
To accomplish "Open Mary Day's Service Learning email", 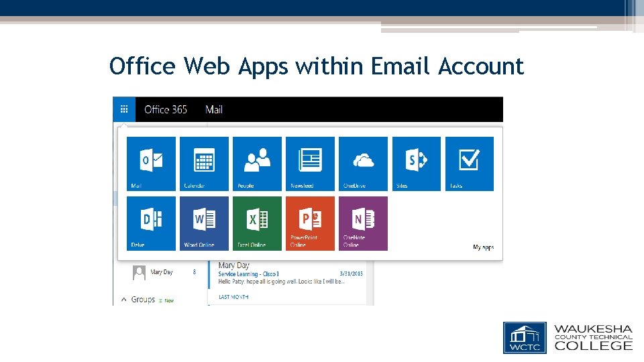I will (x=288, y=274).
